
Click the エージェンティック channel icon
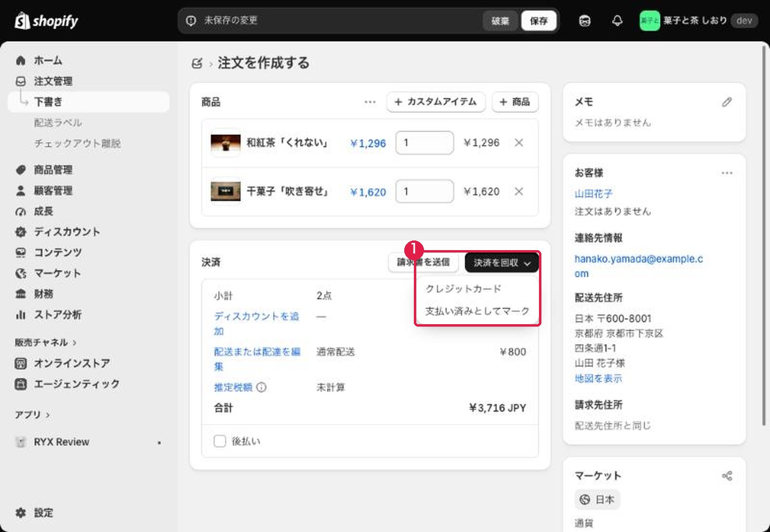click(21, 384)
